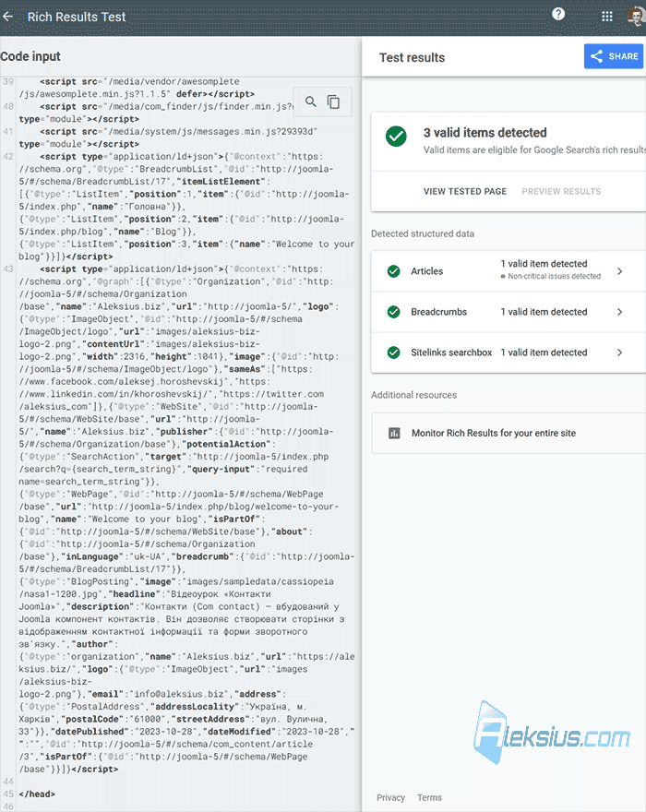Share the test results with SHARE button

(614, 56)
